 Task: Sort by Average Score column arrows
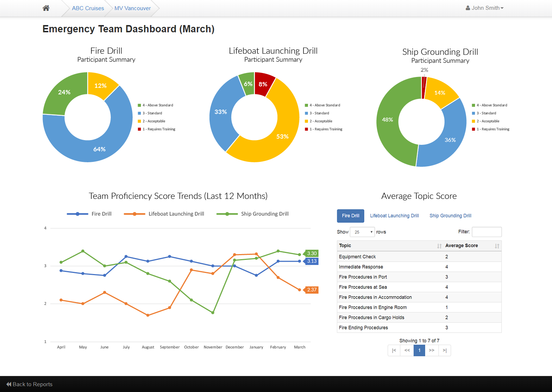(497, 246)
